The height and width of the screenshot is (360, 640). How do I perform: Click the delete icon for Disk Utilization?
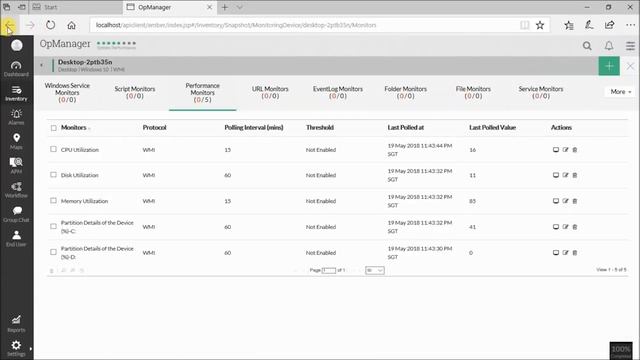pyautogui.click(x=575, y=175)
